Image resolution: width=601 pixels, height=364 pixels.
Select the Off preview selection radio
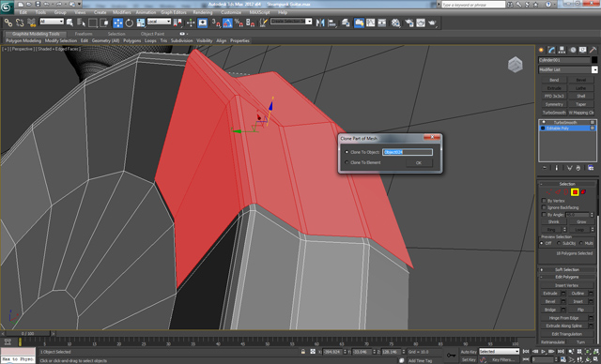(x=542, y=243)
